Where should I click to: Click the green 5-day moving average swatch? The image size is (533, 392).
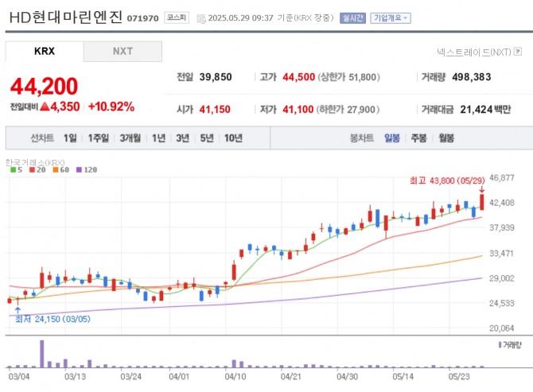click(13, 169)
